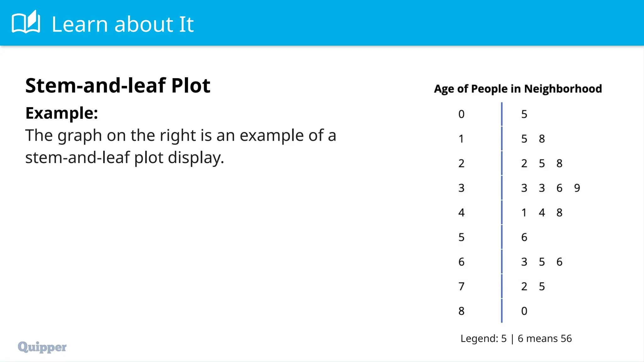Click leaf 9 in the stem 3 row
Viewport: 644px width, 362px height.
[577, 188]
